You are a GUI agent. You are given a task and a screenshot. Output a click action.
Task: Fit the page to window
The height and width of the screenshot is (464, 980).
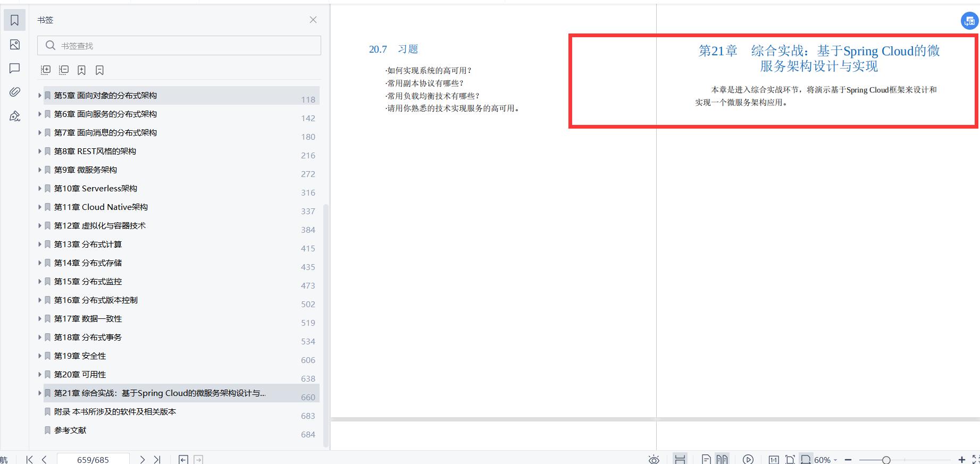[x=790, y=459]
